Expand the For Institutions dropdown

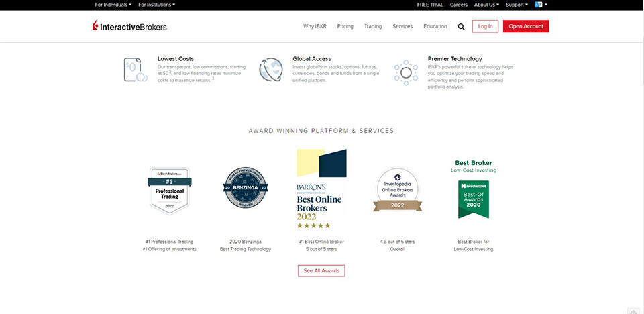tap(157, 5)
